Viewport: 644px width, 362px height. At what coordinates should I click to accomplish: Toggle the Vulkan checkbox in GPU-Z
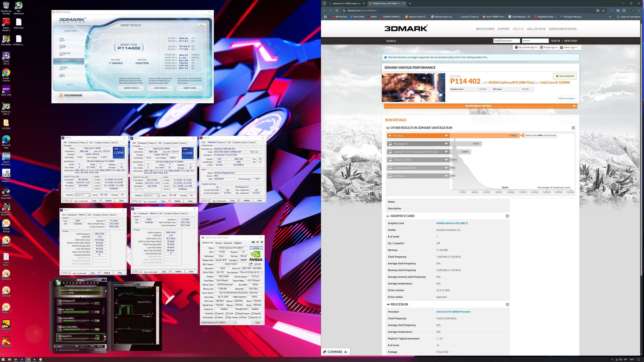pyautogui.click(x=216, y=317)
